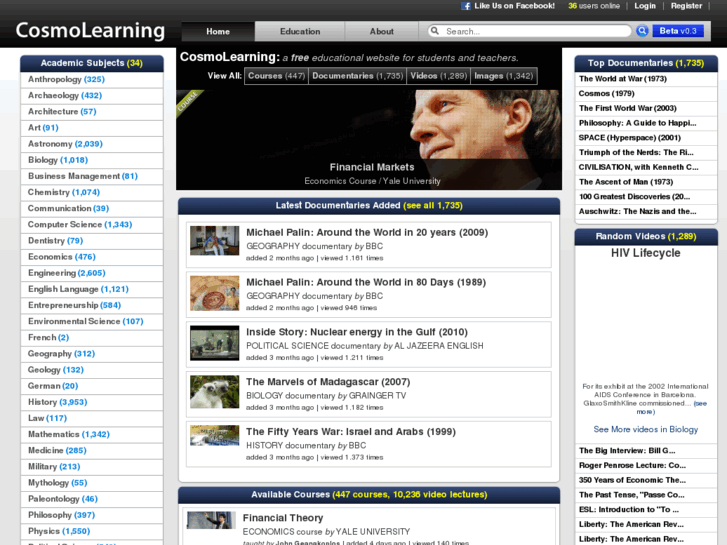Open Michael Palin 20 years thumbnail
The width and height of the screenshot is (727, 545).
[x=215, y=240]
